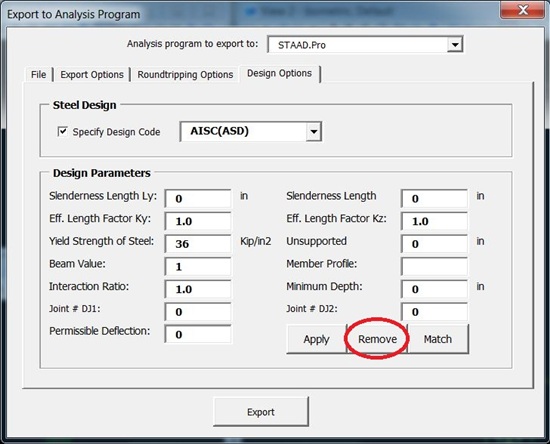Screen dimensions: 550x444
Task: Click the Export button
Action: [261, 412]
